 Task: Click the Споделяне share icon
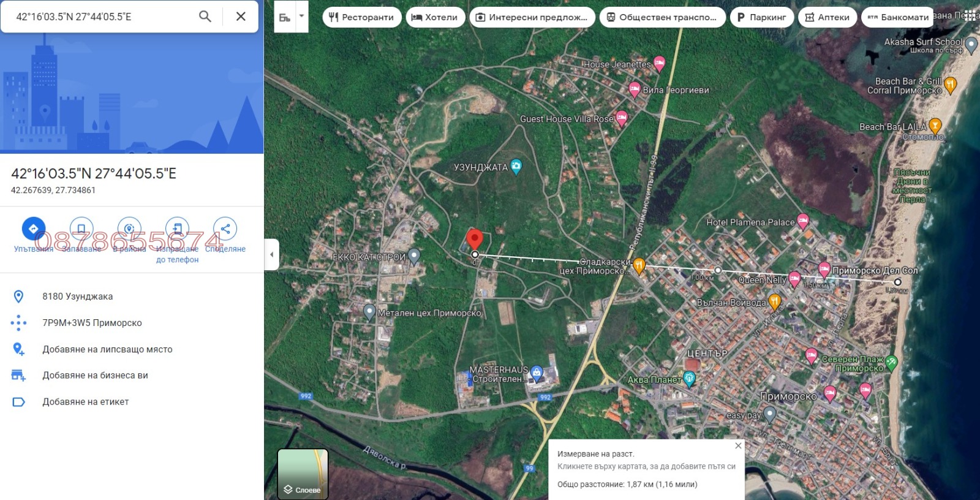(x=225, y=229)
